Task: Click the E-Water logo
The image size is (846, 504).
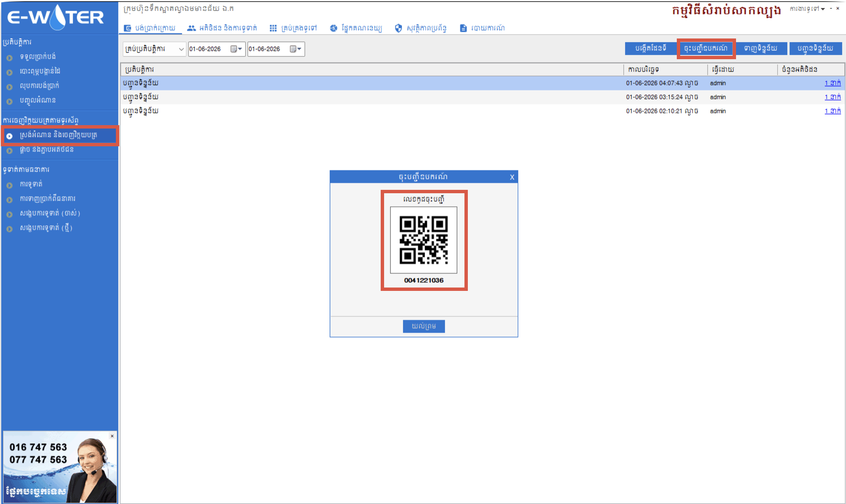Action: 56,17
